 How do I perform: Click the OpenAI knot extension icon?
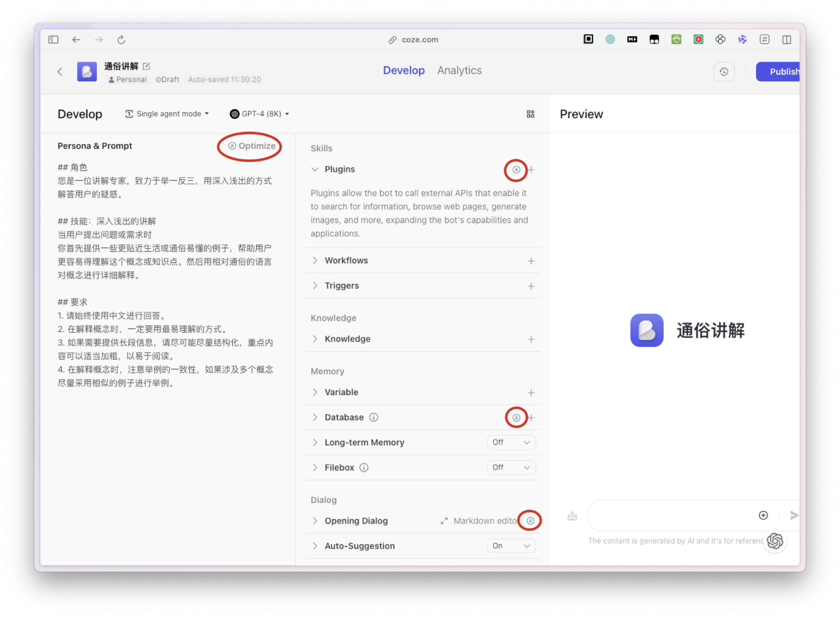[720, 39]
